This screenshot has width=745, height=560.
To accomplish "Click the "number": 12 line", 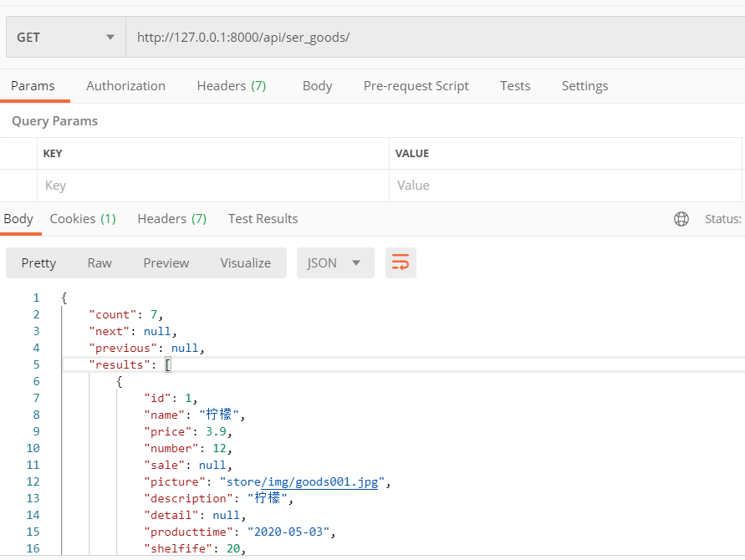I will point(187,448).
